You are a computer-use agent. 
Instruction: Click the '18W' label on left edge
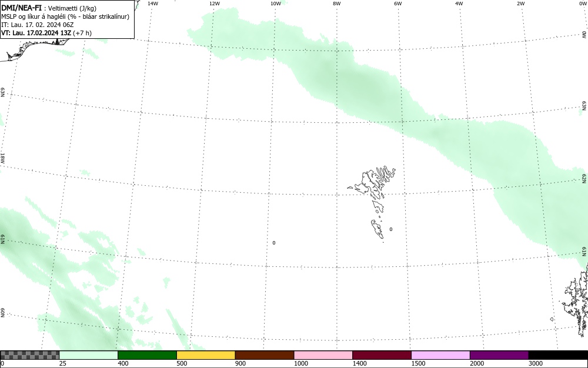[2, 158]
